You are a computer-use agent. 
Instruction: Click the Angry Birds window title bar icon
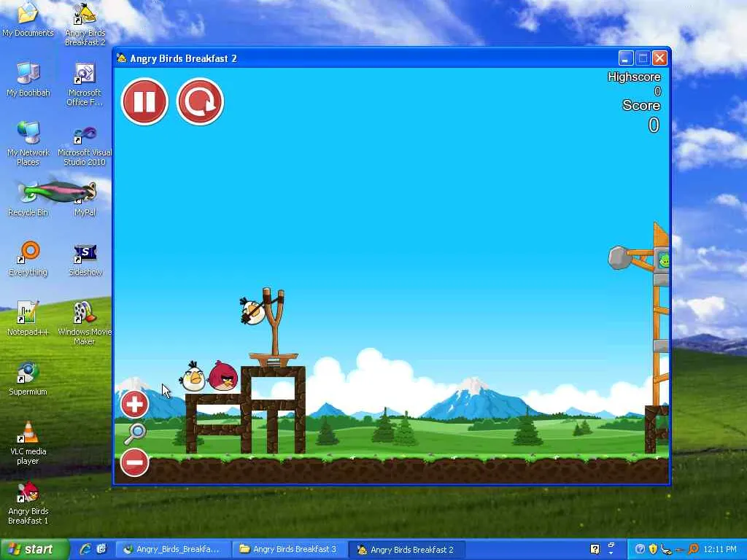pyautogui.click(x=122, y=58)
